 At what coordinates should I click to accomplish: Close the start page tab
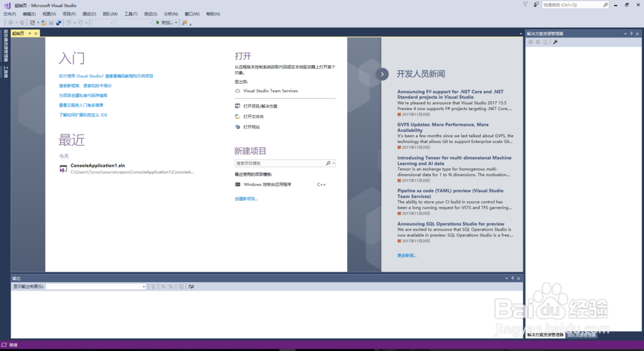tap(35, 33)
